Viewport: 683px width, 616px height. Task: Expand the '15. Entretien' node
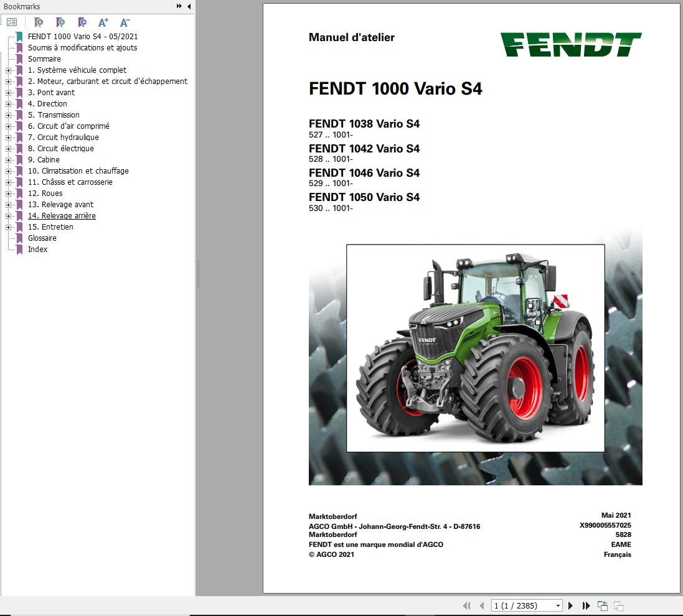[8, 227]
